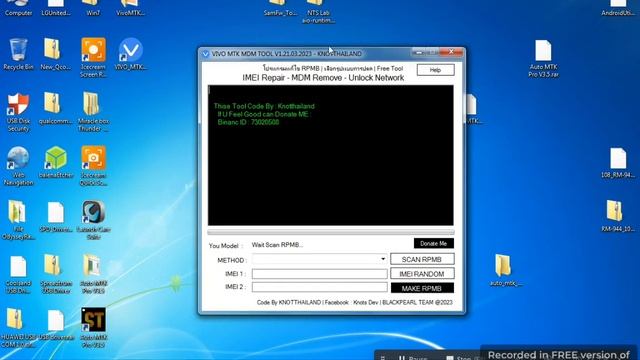Open the RM-944_10... zip folder

point(614,211)
